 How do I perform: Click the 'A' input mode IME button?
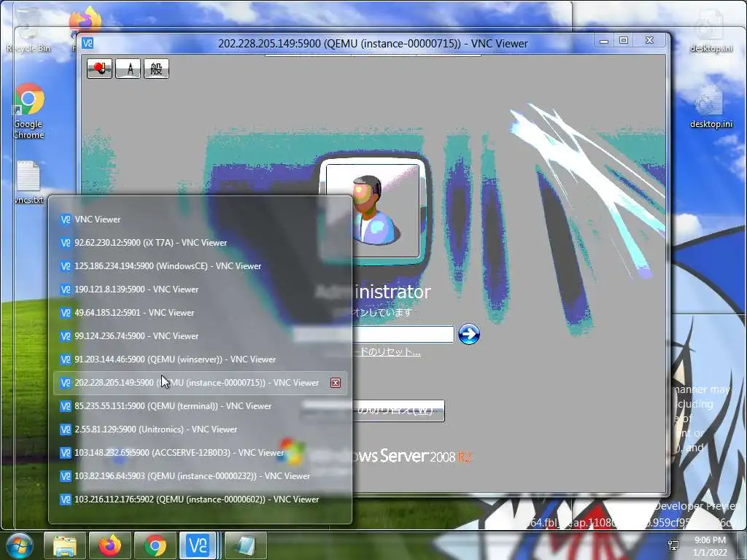(128, 69)
